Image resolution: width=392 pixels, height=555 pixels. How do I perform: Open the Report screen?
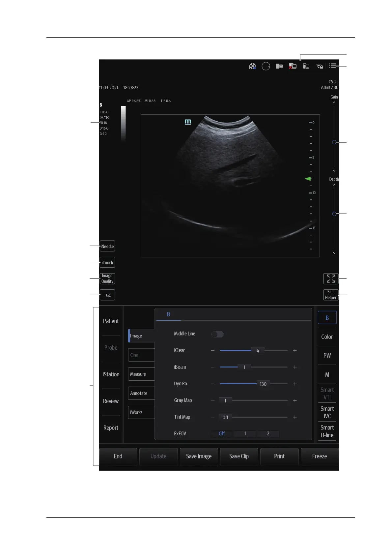(111, 428)
